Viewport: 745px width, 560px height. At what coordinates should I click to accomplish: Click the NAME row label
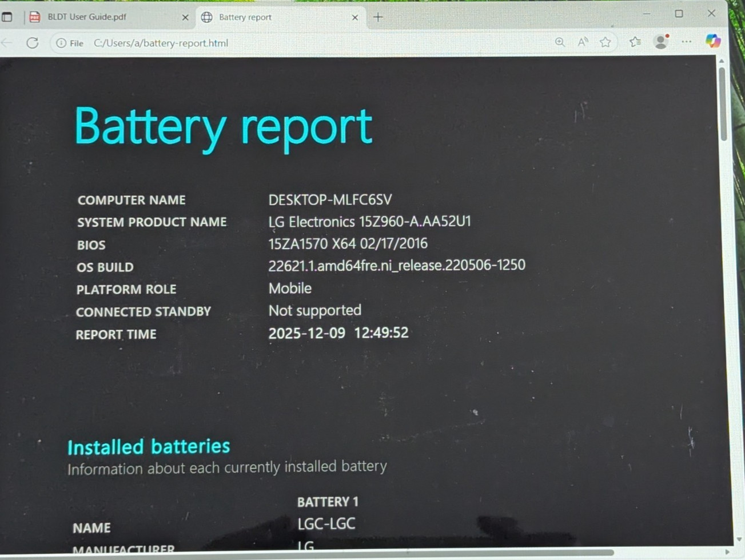(91, 527)
